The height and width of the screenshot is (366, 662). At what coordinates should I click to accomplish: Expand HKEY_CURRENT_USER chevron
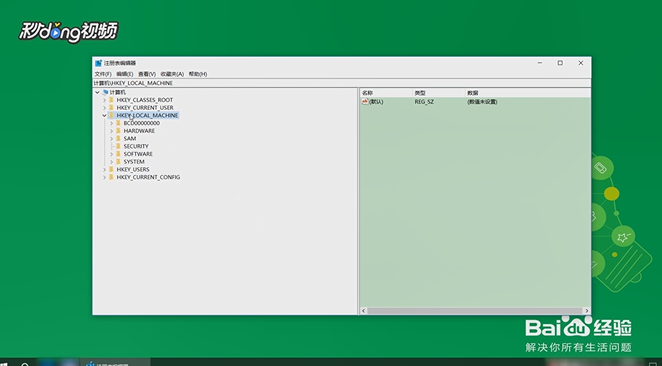click(105, 108)
